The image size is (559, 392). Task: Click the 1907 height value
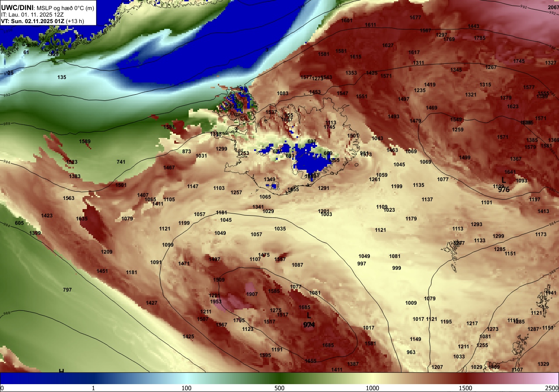[x=252, y=294]
